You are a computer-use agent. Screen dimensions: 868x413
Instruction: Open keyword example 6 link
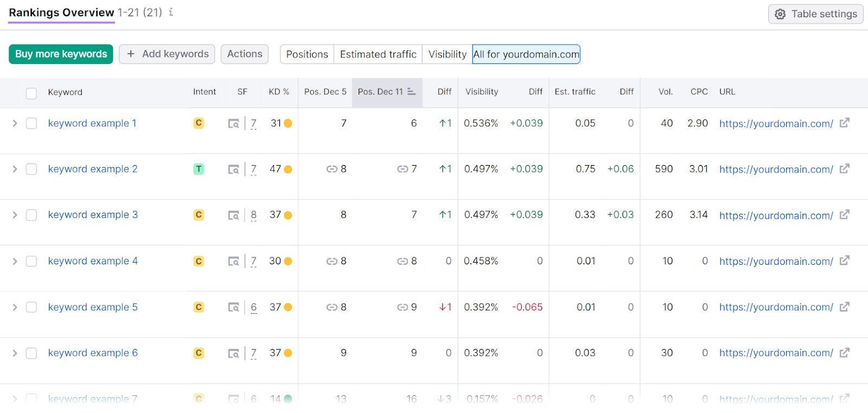click(93, 353)
